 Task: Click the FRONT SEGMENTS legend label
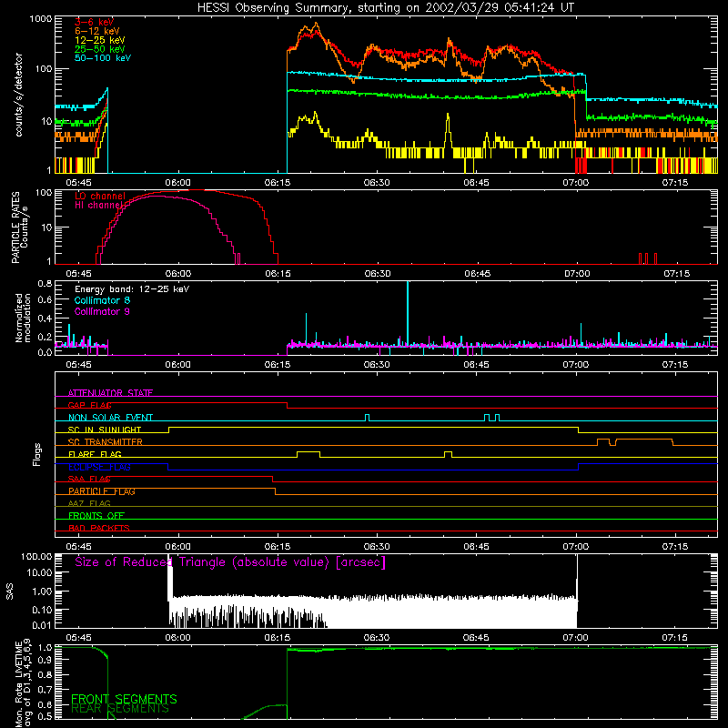[x=124, y=699]
